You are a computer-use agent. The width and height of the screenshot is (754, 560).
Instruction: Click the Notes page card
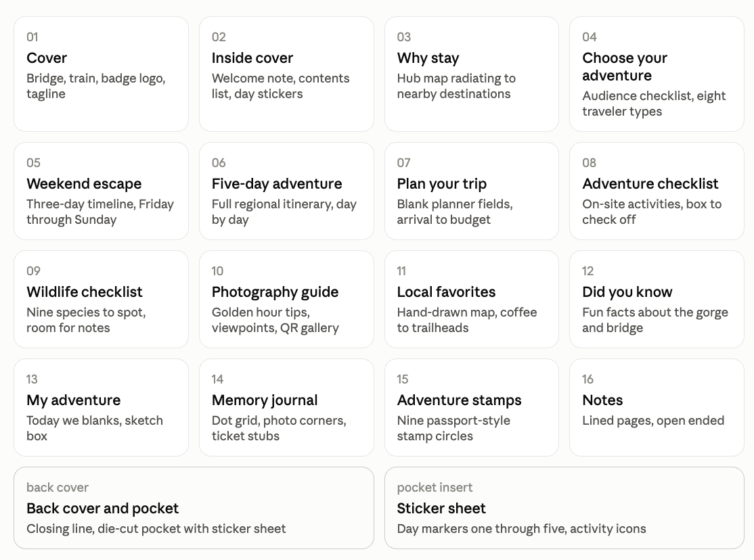click(x=657, y=407)
